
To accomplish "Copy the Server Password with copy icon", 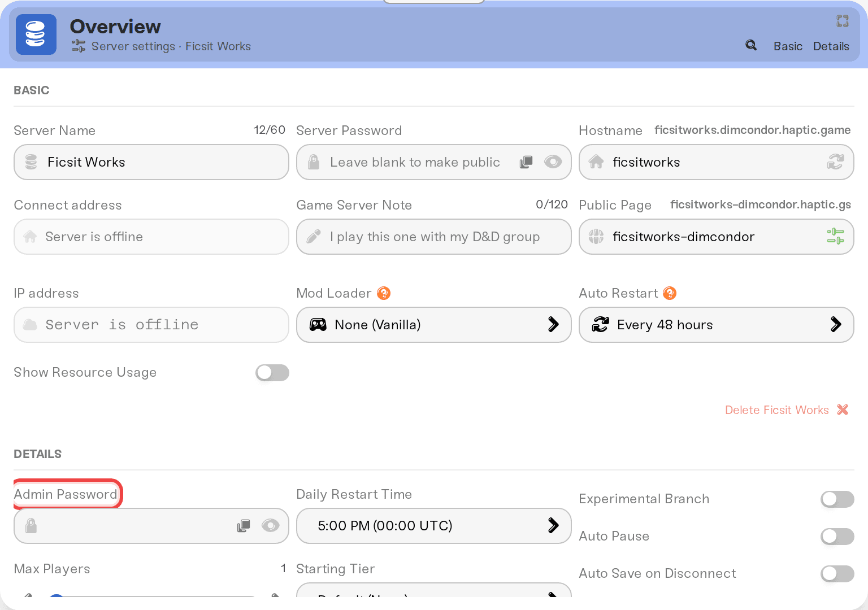I will pos(526,162).
